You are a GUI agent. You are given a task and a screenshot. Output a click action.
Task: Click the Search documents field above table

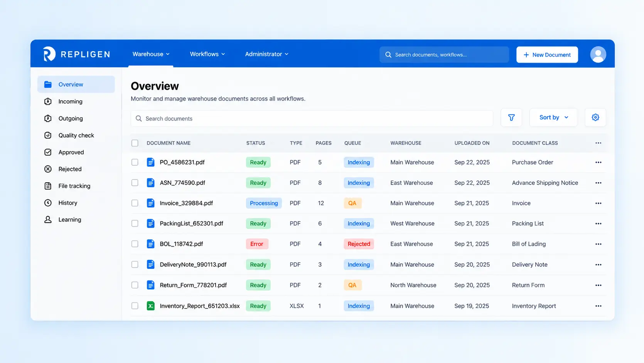(x=312, y=119)
